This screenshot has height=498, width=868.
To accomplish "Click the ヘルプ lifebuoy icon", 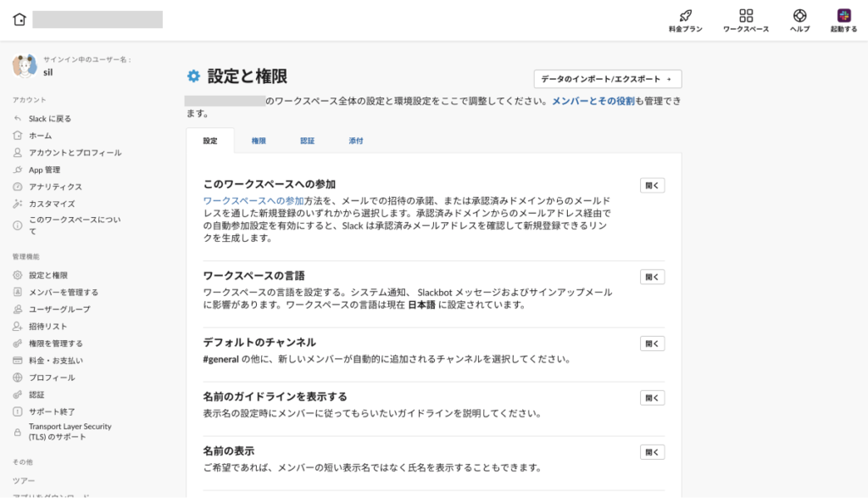I will (x=799, y=16).
